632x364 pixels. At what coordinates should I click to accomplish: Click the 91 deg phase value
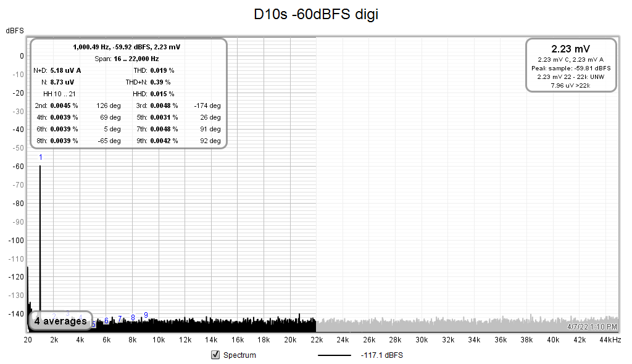pos(210,129)
